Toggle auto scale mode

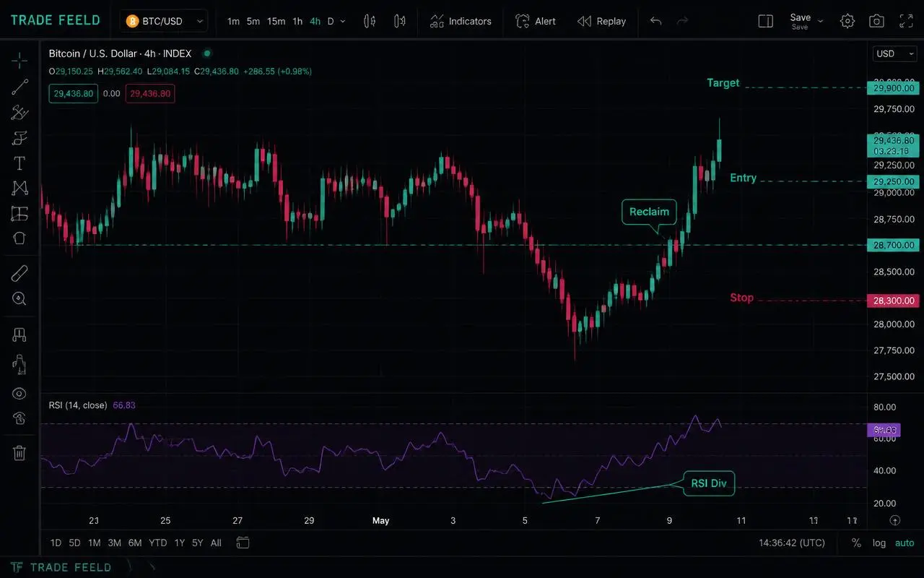click(x=905, y=543)
